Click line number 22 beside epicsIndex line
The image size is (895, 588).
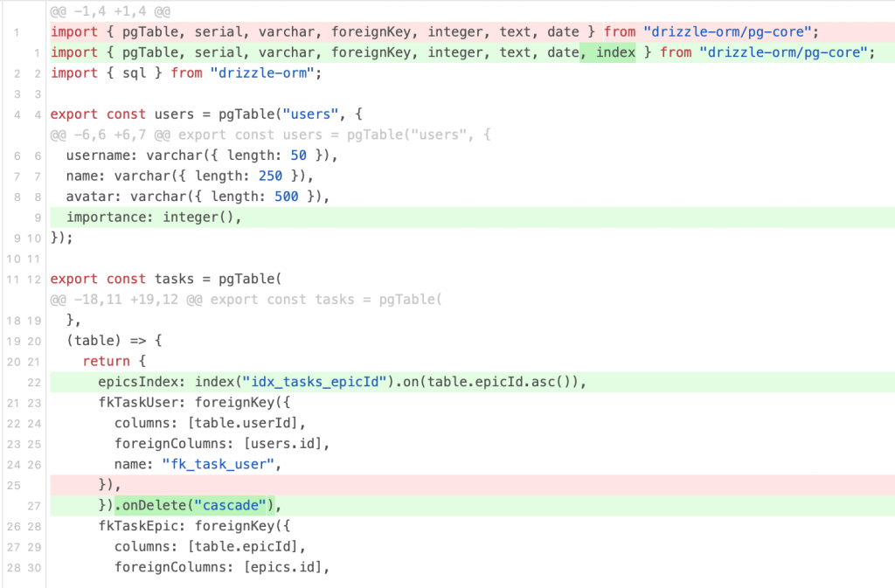click(x=34, y=382)
